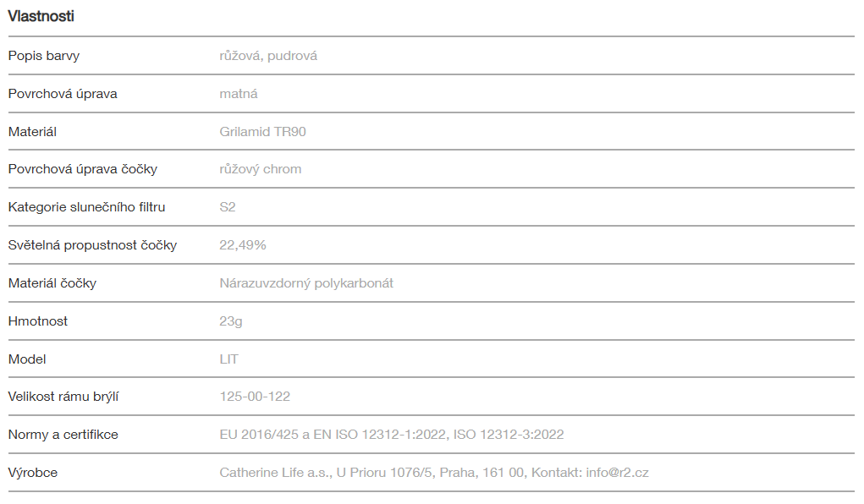Click the Nárazuvzdorný polykarbonát value
Screen dimensions: 864x504
coord(306,283)
